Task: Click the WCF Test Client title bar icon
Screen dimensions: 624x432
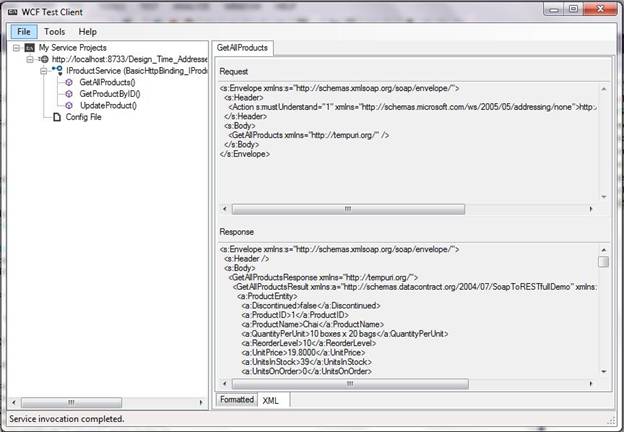Action: pyautogui.click(x=13, y=12)
